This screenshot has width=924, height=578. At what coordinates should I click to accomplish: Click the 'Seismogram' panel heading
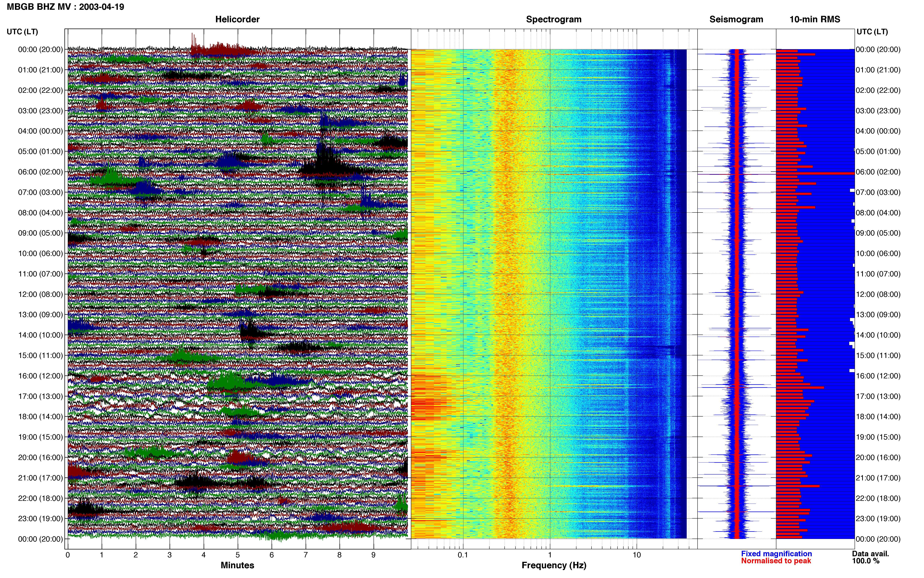coord(736,19)
